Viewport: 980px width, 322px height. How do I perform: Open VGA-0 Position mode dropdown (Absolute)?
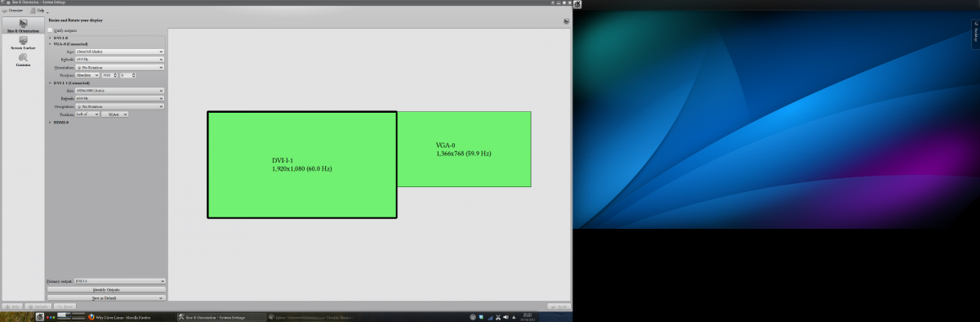[87, 75]
